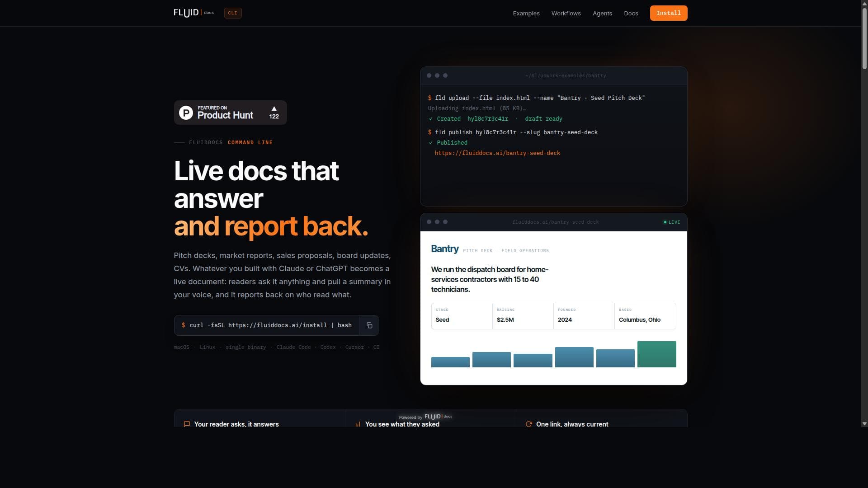The height and width of the screenshot is (488, 868).
Task: Click You see what they asked heading
Action: click(402, 424)
